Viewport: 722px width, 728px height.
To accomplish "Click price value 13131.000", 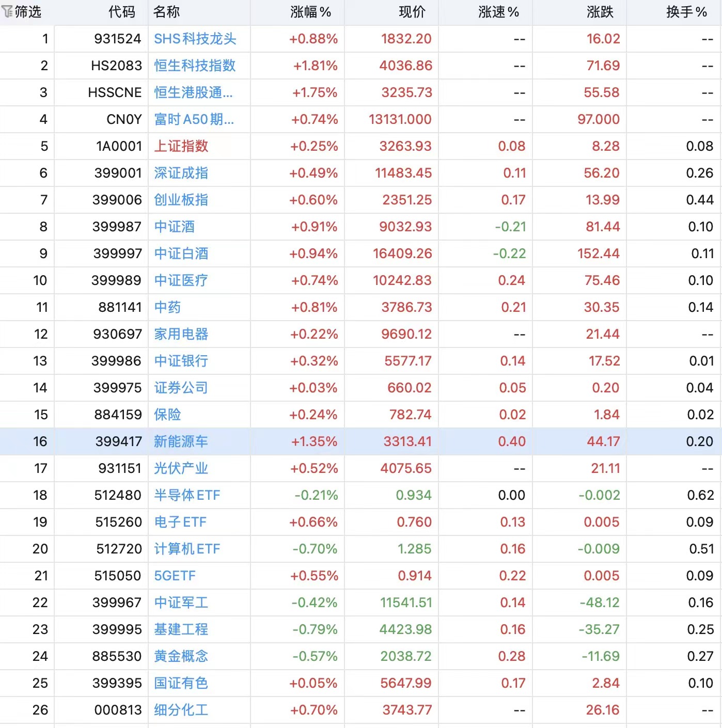I will pos(400,119).
